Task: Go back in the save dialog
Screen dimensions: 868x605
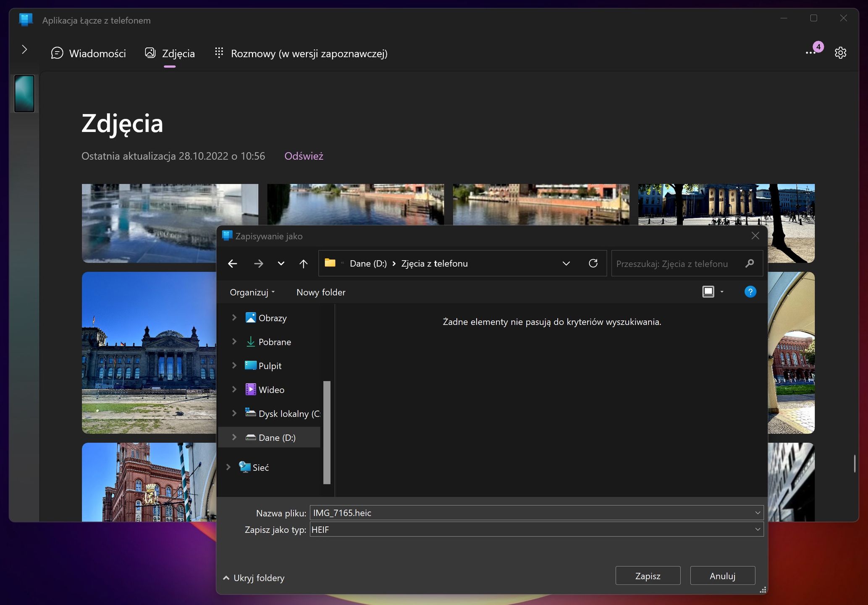Action: click(x=233, y=263)
